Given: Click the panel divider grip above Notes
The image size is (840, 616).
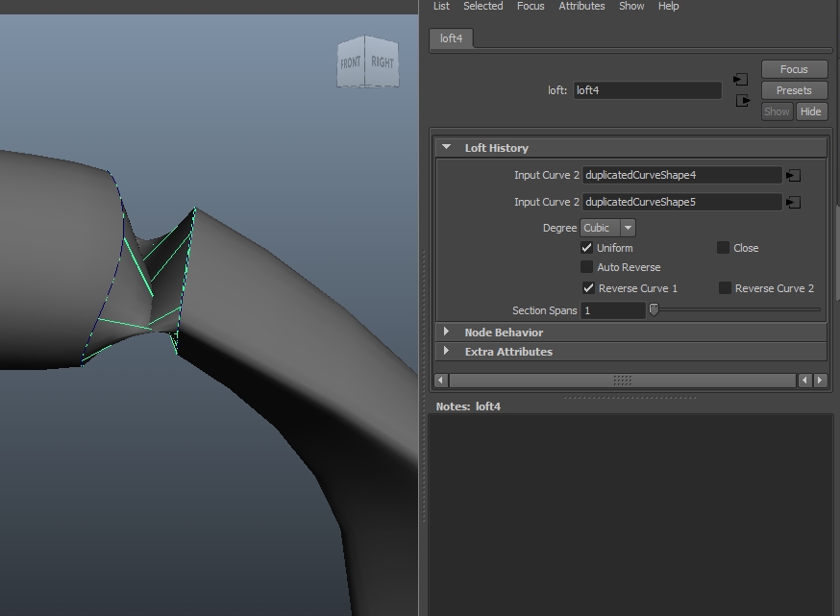Looking at the screenshot, I should (x=630, y=398).
